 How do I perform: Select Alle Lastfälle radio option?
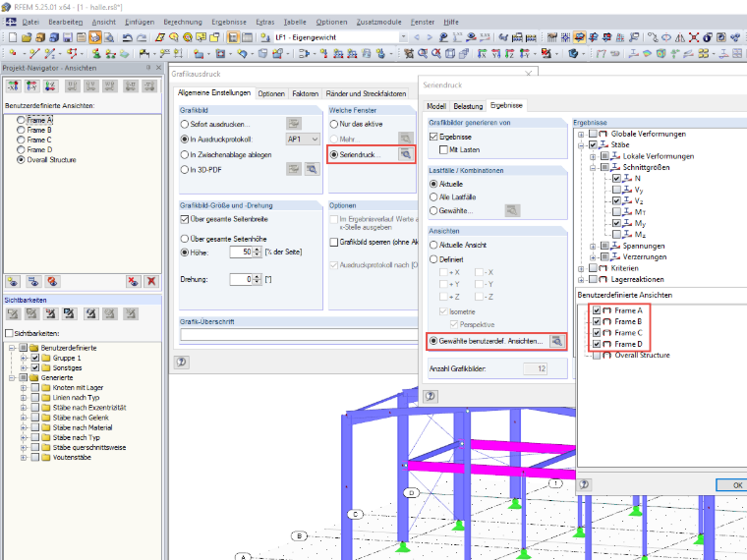pyautogui.click(x=433, y=196)
